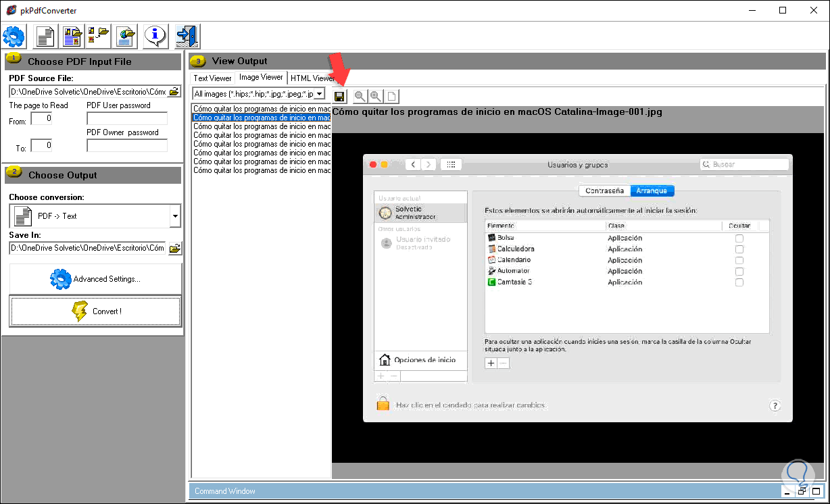Switch to the HTML Viewer tab

pyautogui.click(x=311, y=78)
